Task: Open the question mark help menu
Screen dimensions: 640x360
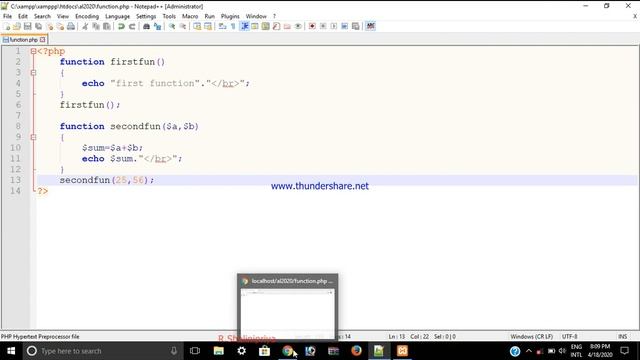Action: pos(274,16)
